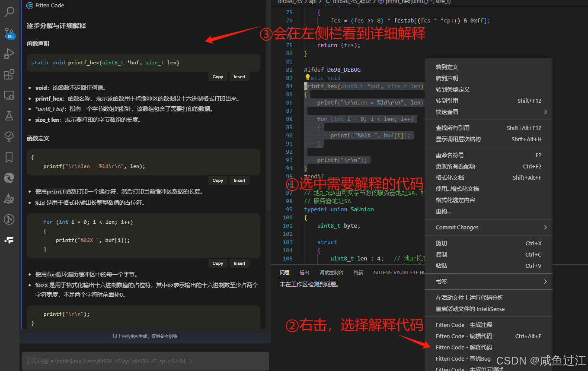The image size is (588, 371).
Task: Click the Fitten Code logo in panel header
Action: [x=29, y=6]
